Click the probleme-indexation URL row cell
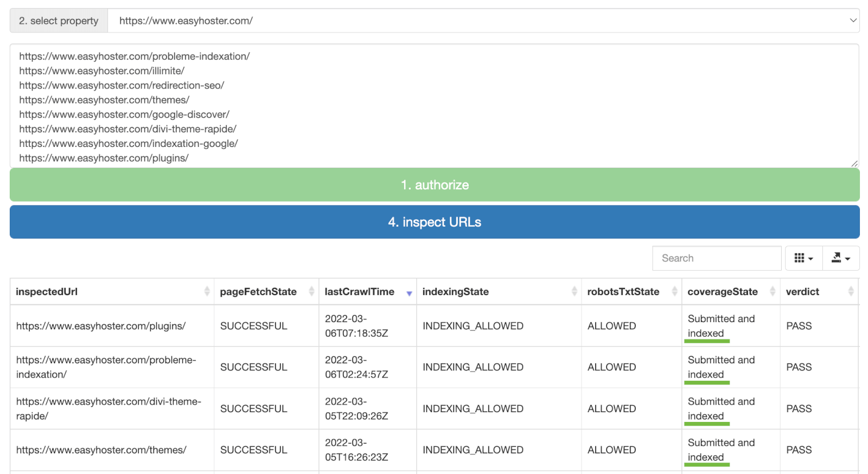Viewport: 868px width, 474px height. (x=106, y=367)
